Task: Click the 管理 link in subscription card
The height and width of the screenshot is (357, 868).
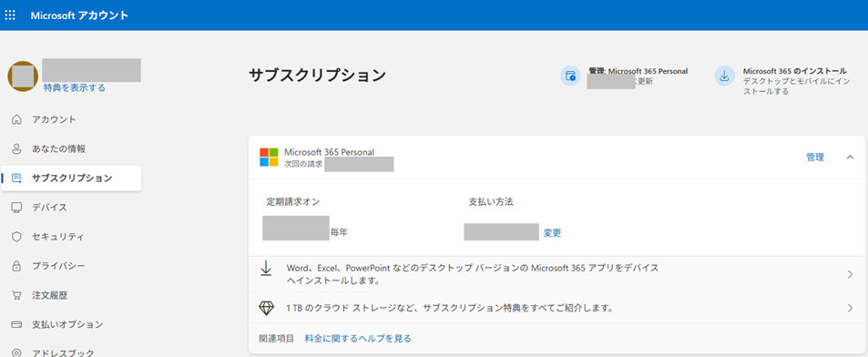Action: coord(815,158)
